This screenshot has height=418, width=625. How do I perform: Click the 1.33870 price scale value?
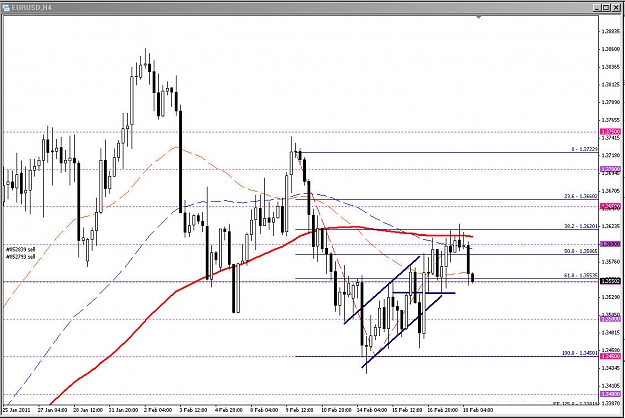[611, 403]
